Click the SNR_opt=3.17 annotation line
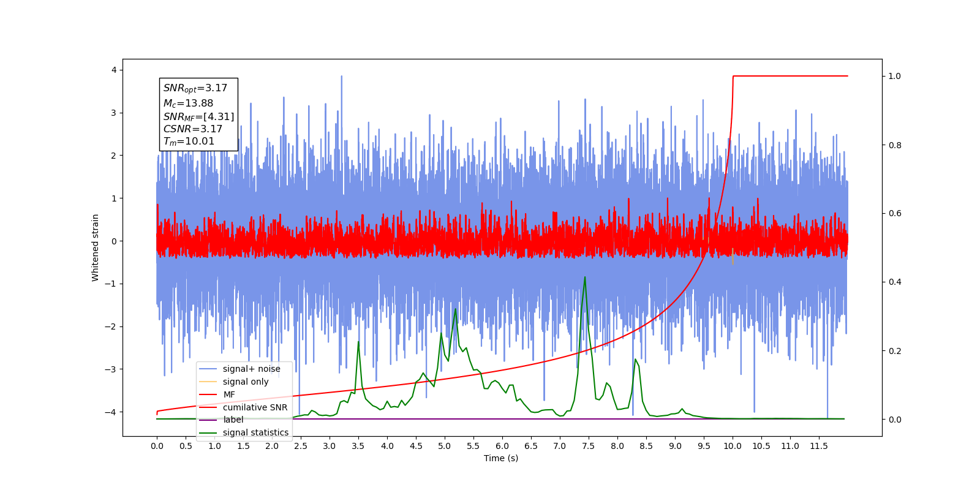Screen dimensions: 980x490 195,88
